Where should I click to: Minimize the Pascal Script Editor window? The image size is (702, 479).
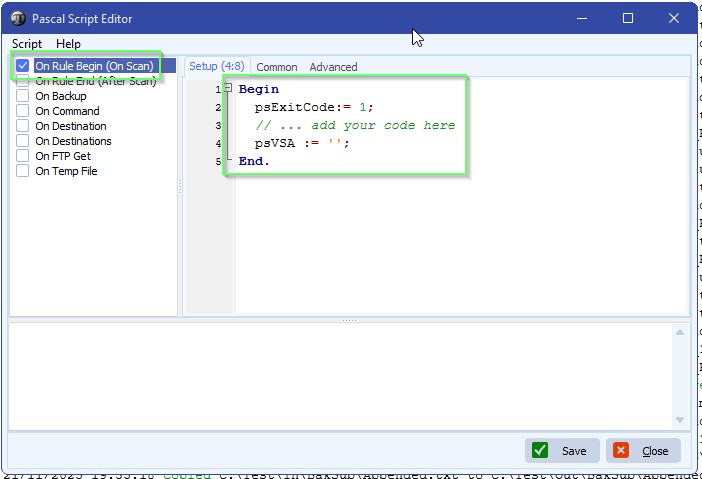(582, 18)
